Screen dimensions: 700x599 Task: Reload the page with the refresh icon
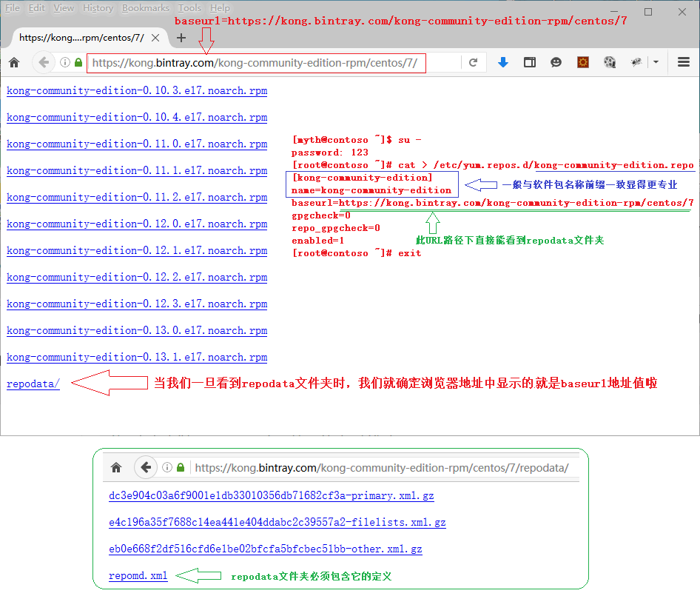[474, 62]
